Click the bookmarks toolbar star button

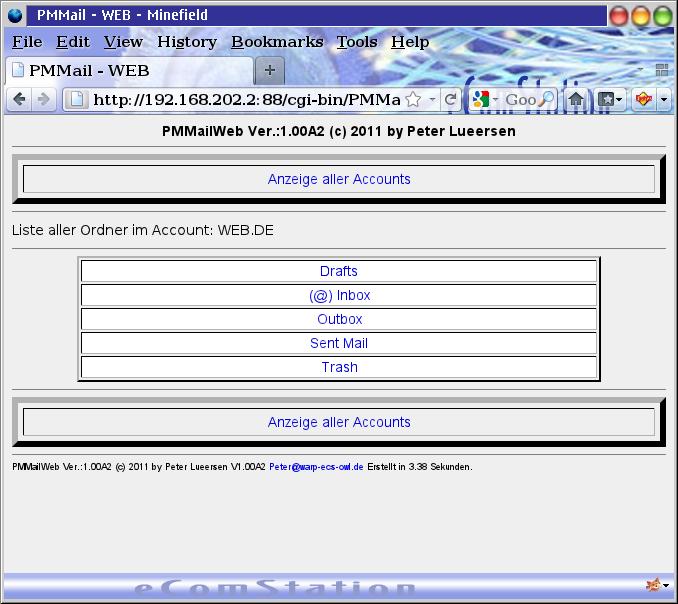click(x=606, y=99)
